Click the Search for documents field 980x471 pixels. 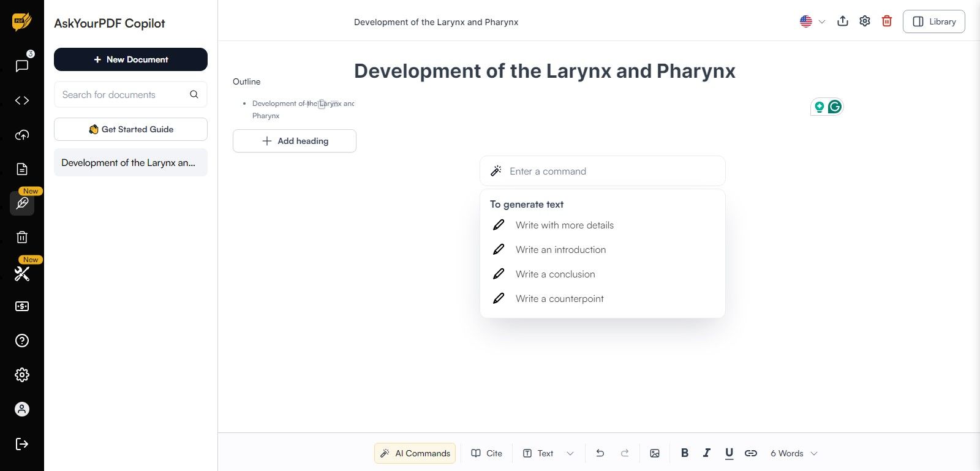[x=130, y=94]
